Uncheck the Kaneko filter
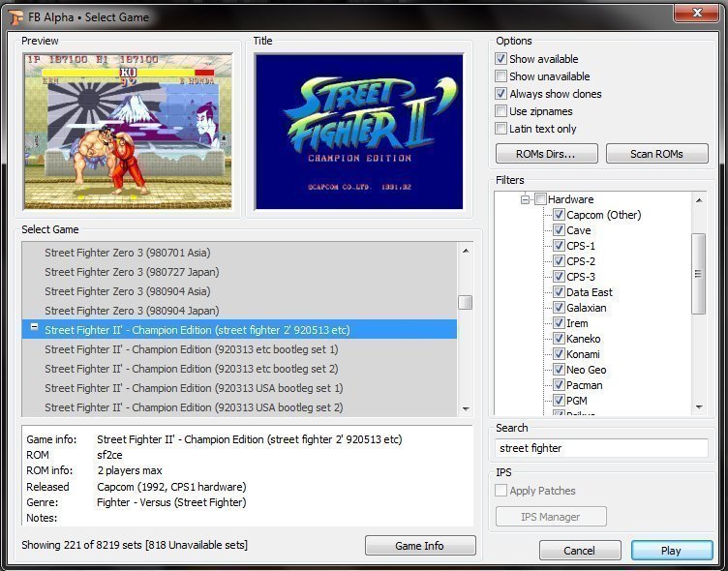 point(559,339)
